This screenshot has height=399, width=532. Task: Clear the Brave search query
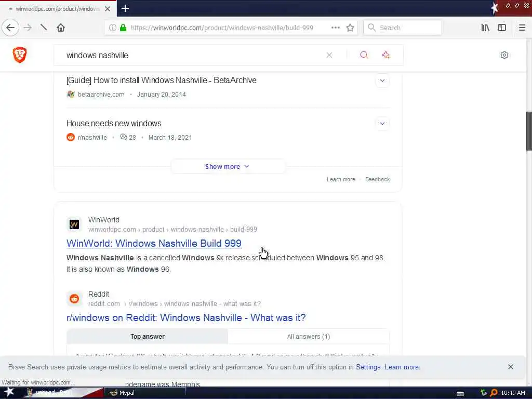point(329,55)
